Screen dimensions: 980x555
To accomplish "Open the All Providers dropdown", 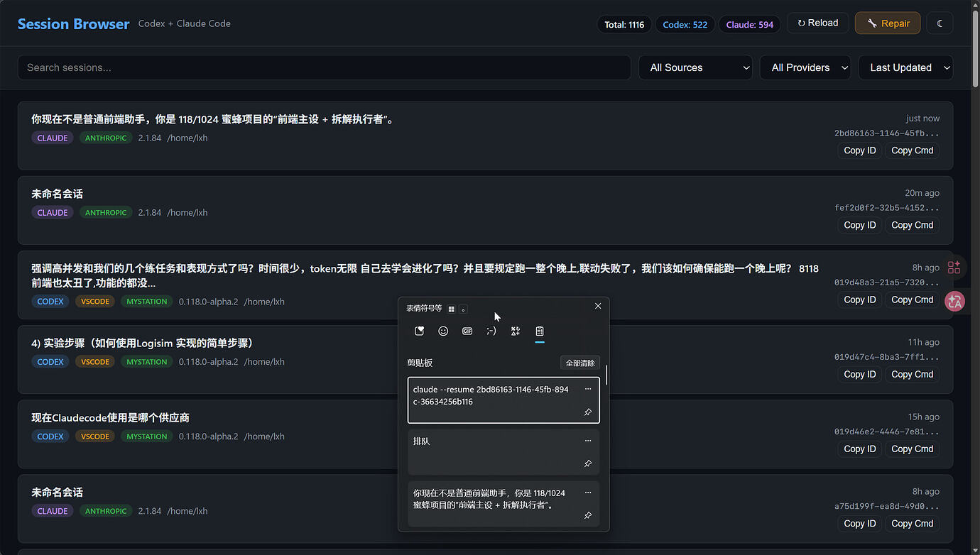I will [806, 67].
